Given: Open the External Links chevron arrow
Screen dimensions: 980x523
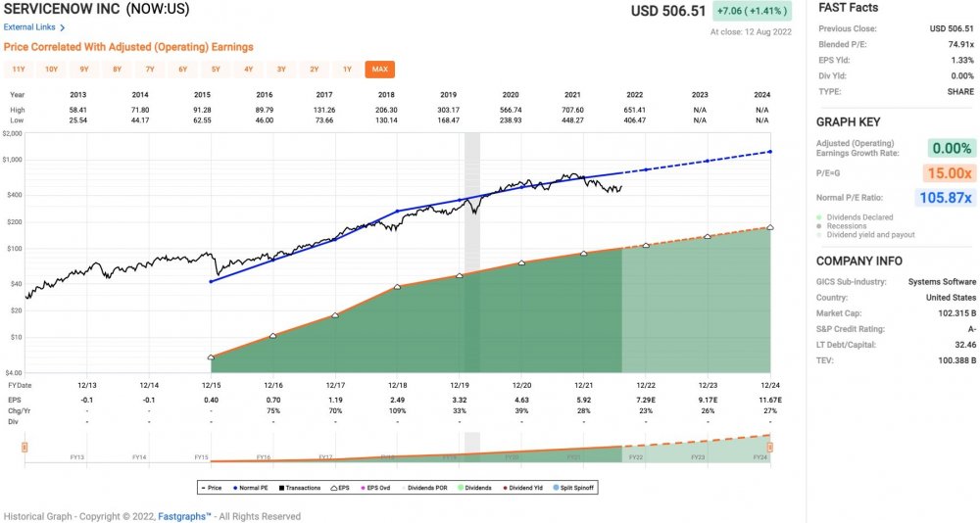Looking at the screenshot, I should [62, 27].
